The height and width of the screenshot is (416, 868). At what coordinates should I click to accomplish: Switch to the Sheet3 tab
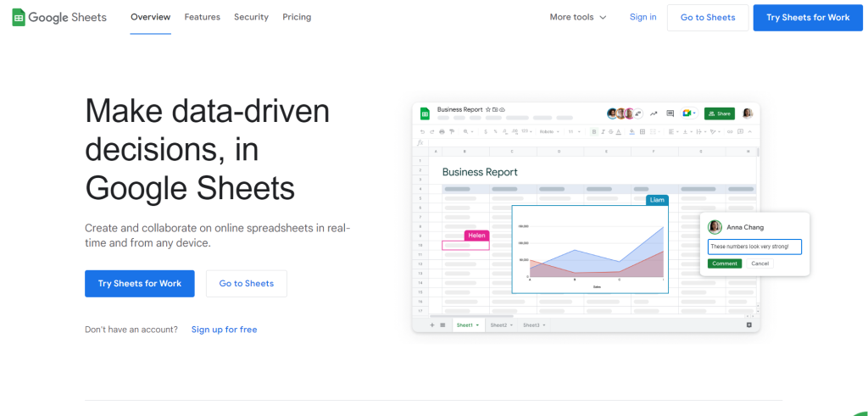[535, 325]
